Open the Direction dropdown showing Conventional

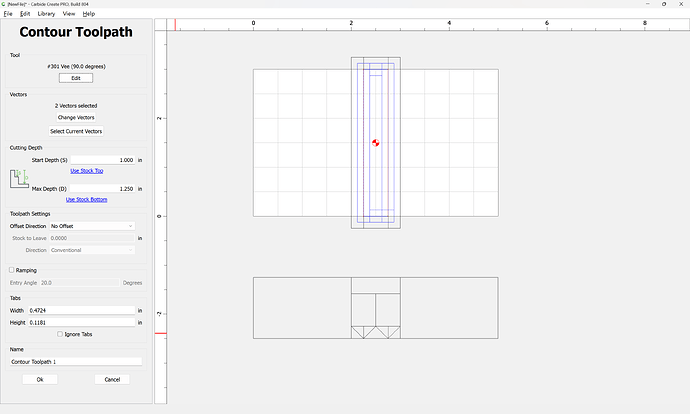92,250
